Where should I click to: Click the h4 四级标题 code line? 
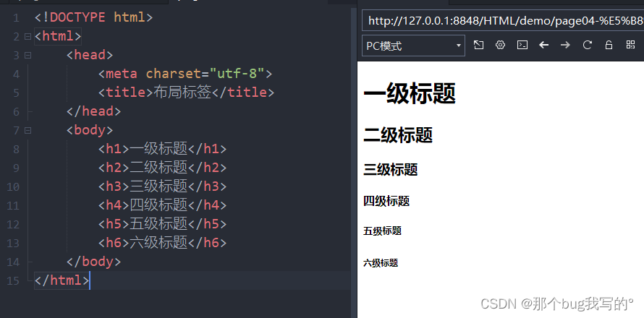pos(162,205)
